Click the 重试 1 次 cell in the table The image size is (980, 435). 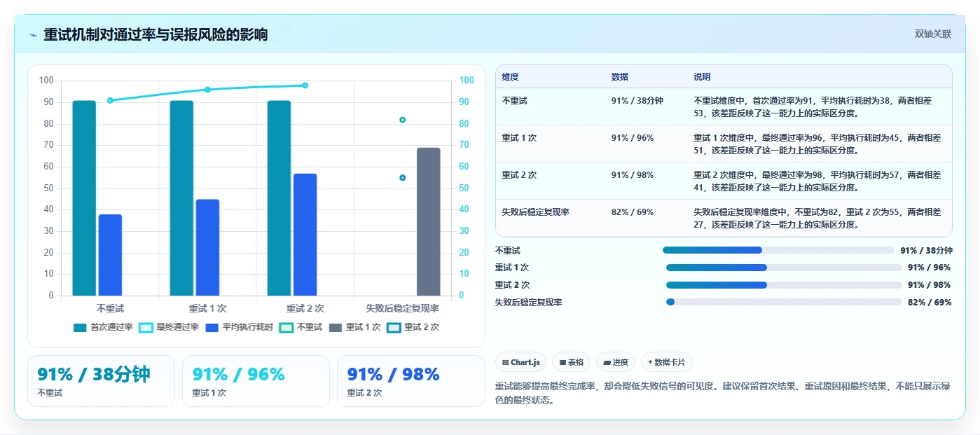[x=519, y=138]
